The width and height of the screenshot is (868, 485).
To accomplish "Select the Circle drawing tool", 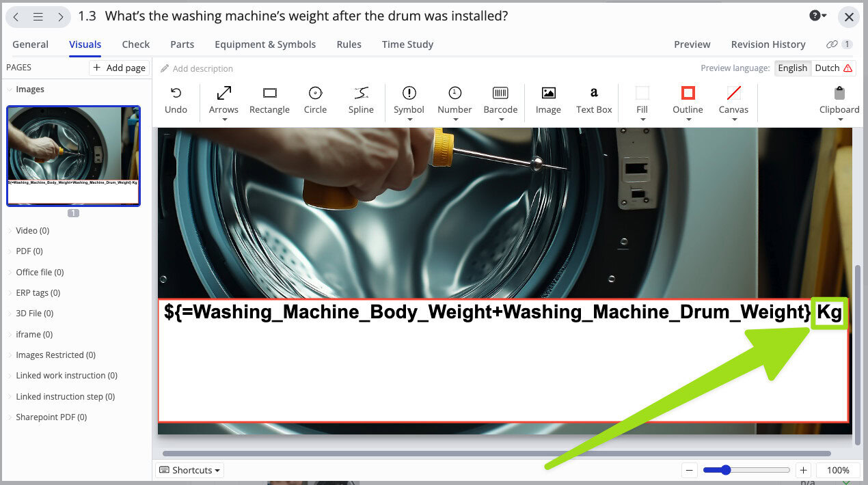I will coord(315,100).
